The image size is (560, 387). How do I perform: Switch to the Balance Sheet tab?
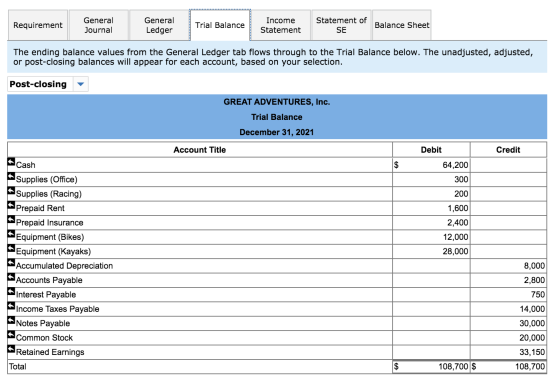coord(402,25)
